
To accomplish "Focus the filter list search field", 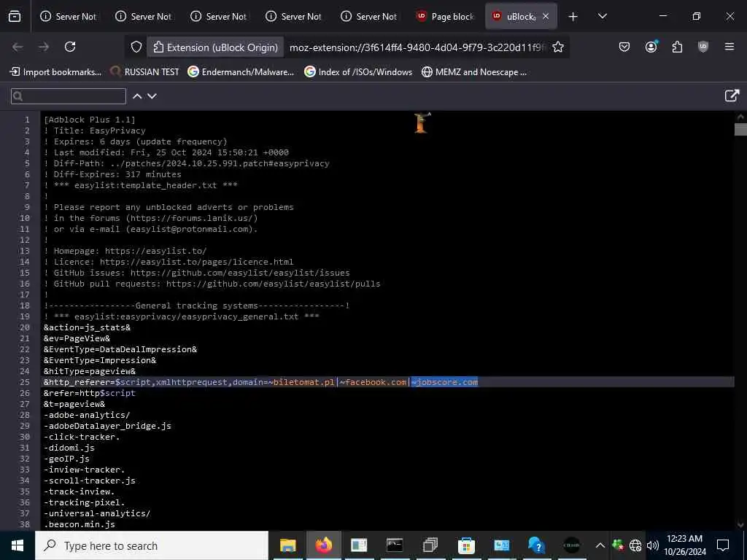I will click(69, 96).
